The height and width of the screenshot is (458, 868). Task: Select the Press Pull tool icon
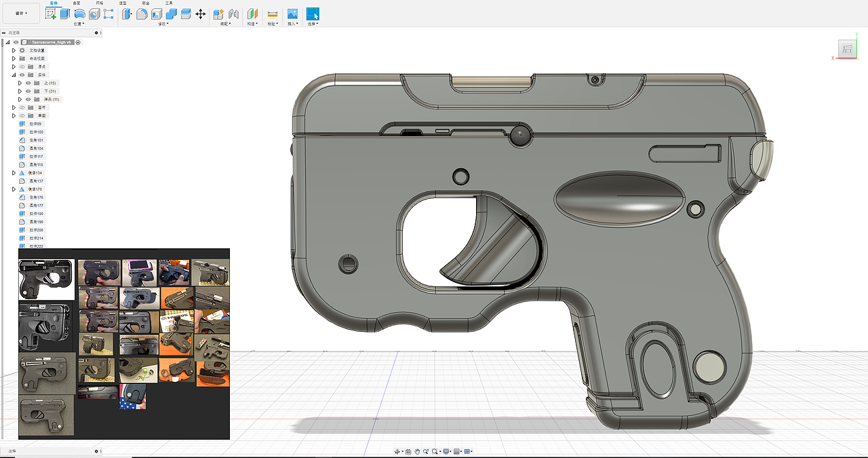pos(127,14)
